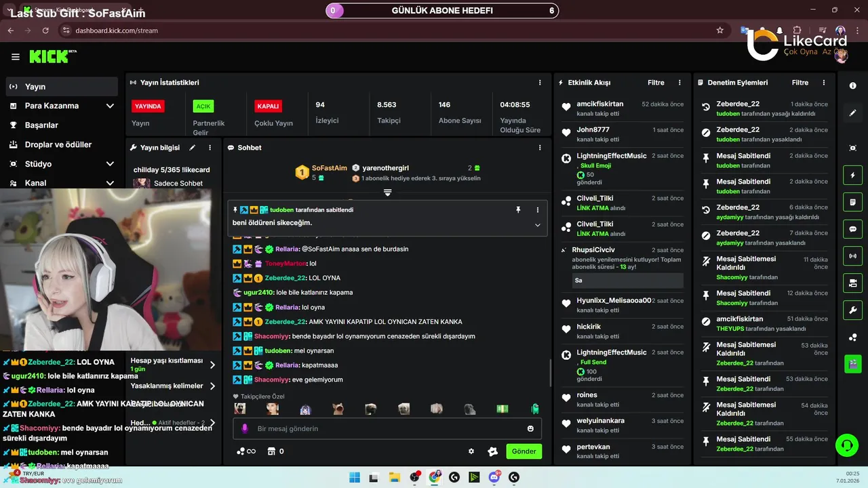Click username Zeberdee_22 saying LOL OYNA

coord(285,278)
